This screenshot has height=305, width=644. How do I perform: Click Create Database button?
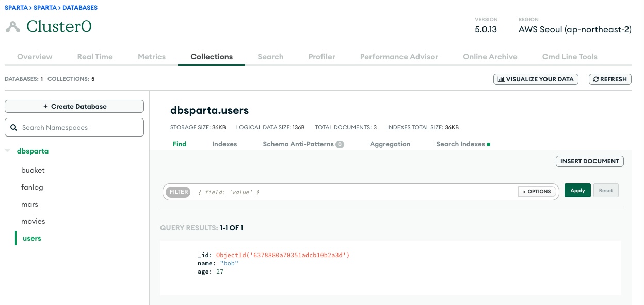[74, 106]
